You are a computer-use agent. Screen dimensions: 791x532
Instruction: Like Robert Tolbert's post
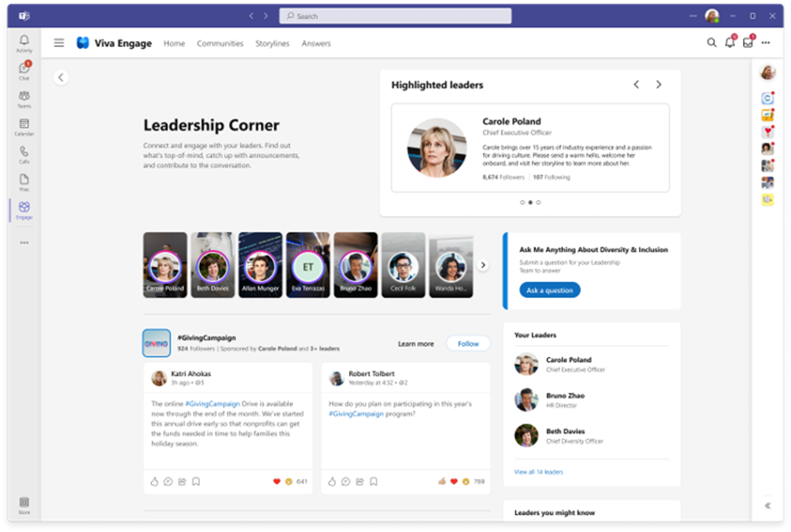point(332,481)
